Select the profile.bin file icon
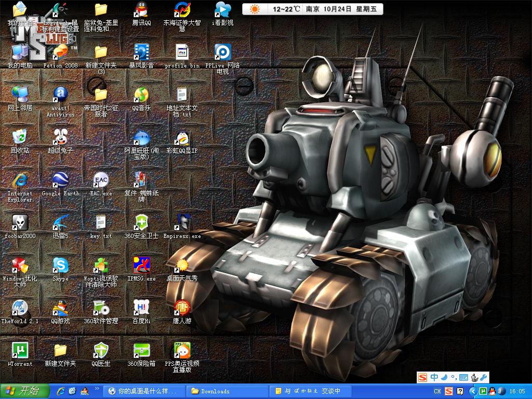This screenshot has width=532, height=399. 182,52
